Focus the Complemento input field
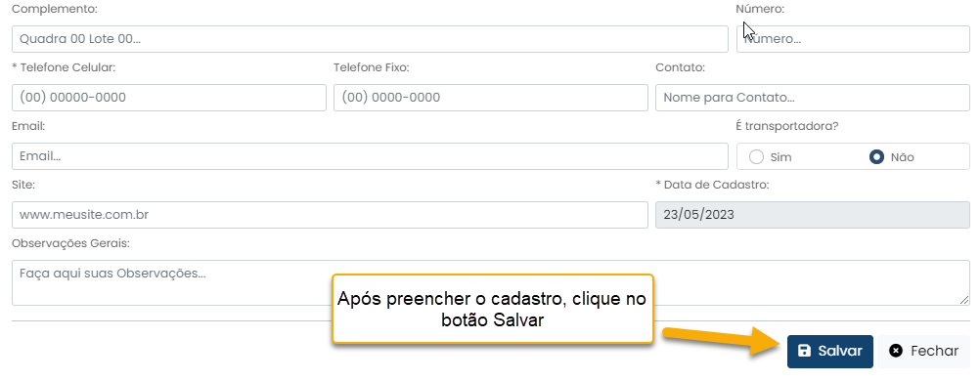Screen dimensions: 980x381 tap(370, 39)
